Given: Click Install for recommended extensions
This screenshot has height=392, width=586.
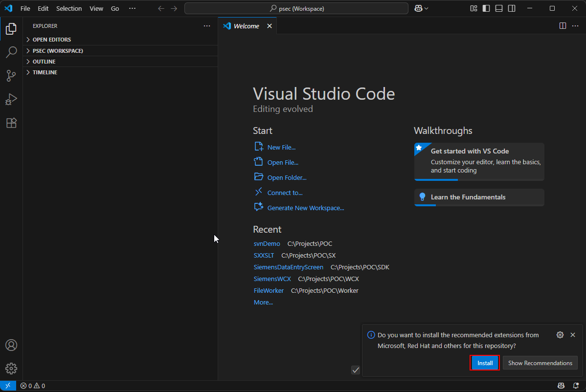Looking at the screenshot, I should tap(485, 363).
